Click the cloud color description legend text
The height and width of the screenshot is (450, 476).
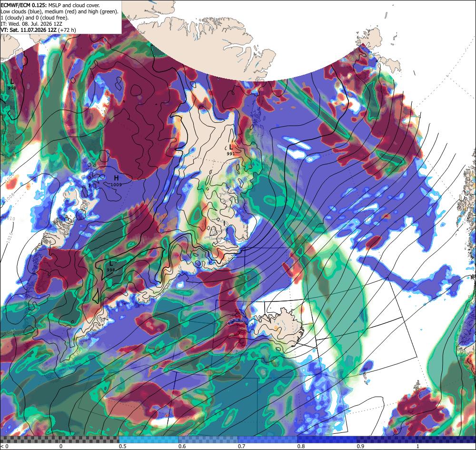pyautogui.click(x=59, y=11)
